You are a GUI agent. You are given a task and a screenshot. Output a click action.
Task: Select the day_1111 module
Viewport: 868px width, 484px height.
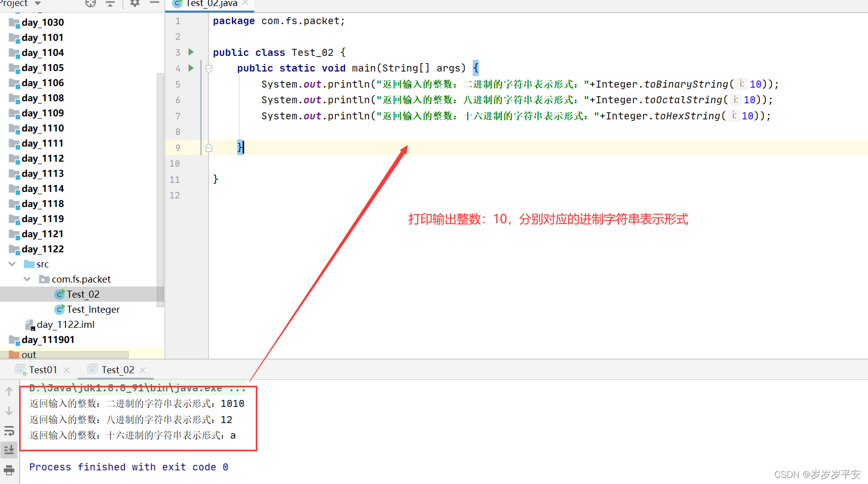[43, 143]
